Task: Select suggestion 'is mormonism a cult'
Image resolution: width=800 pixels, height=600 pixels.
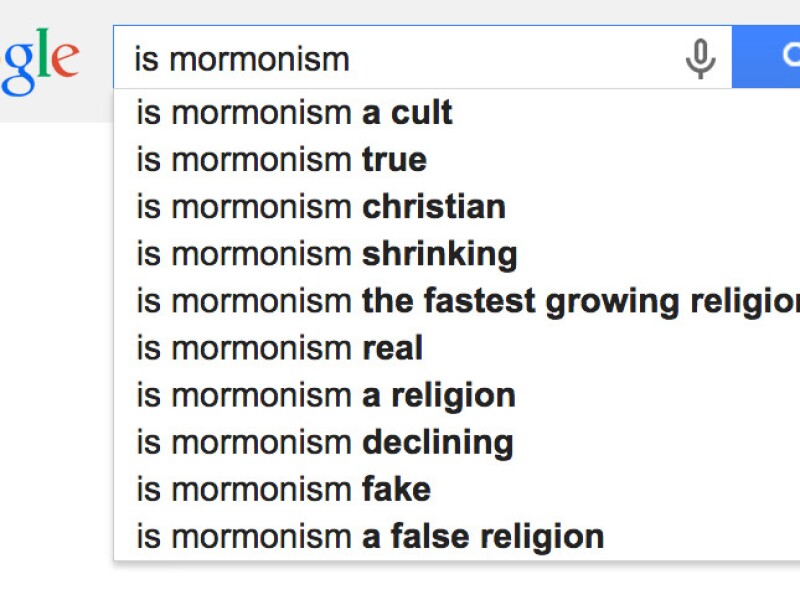Action: coord(294,113)
